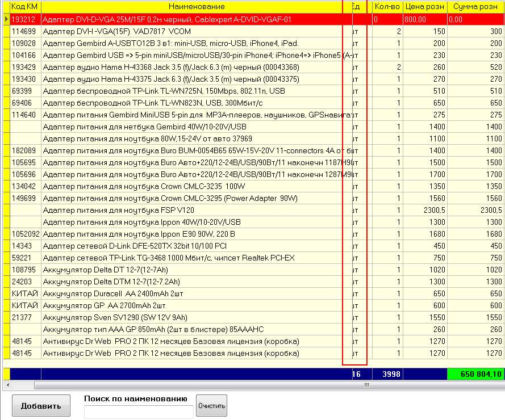The height and width of the screenshot is (420, 505).
Task: Click the product code cell 114699
Action: (24, 31)
